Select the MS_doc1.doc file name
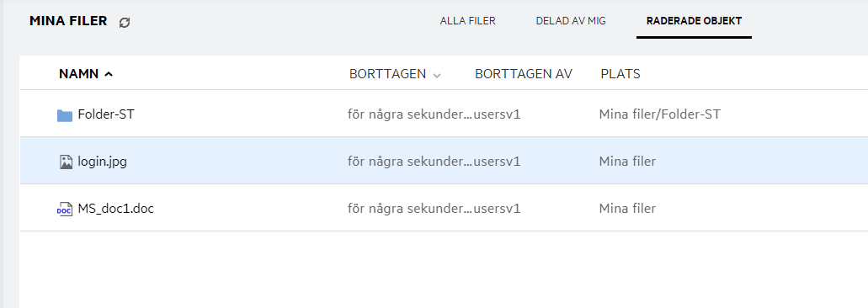 (115, 209)
